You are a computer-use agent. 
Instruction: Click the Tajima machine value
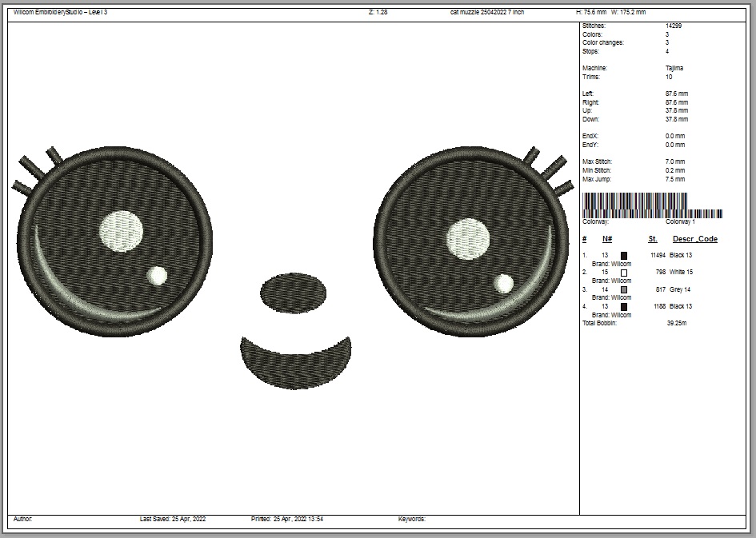[674, 69]
